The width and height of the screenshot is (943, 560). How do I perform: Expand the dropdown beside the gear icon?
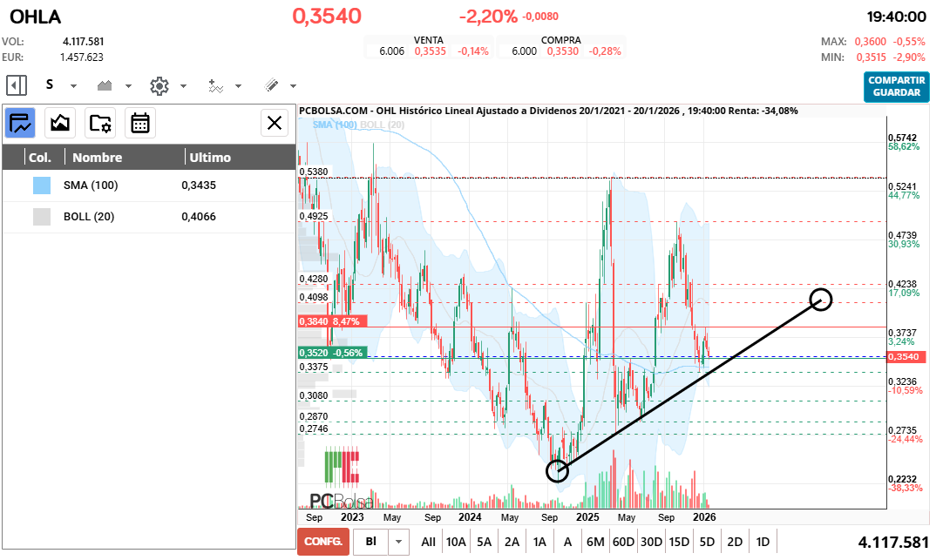(181, 85)
